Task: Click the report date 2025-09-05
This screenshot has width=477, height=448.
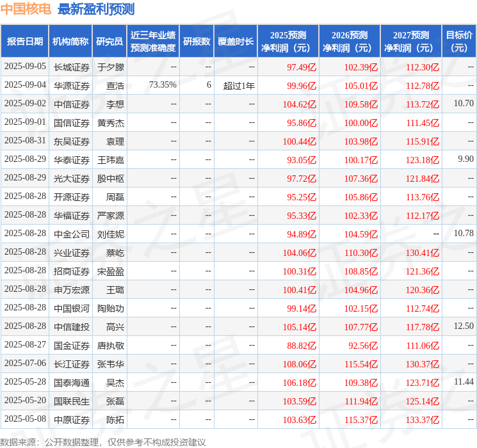Action: tap(25, 67)
